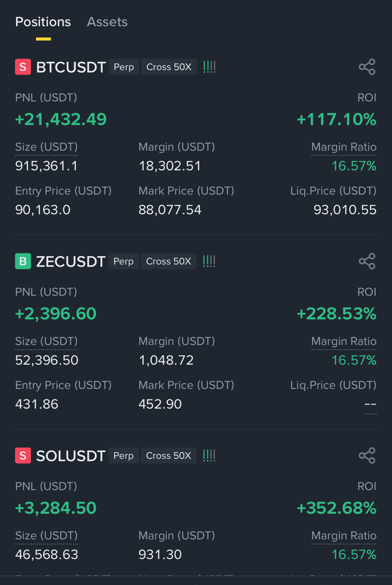The height and width of the screenshot is (585, 392).
Task: Switch to the Assets tab
Action: (107, 22)
